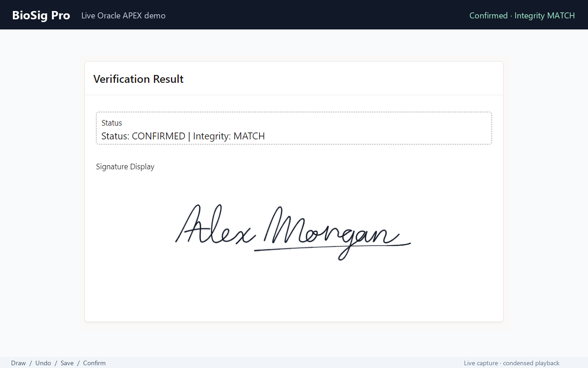588x368 pixels.
Task: Click the Confirmed · Integrity MATCH header status
Action: tap(522, 16)
